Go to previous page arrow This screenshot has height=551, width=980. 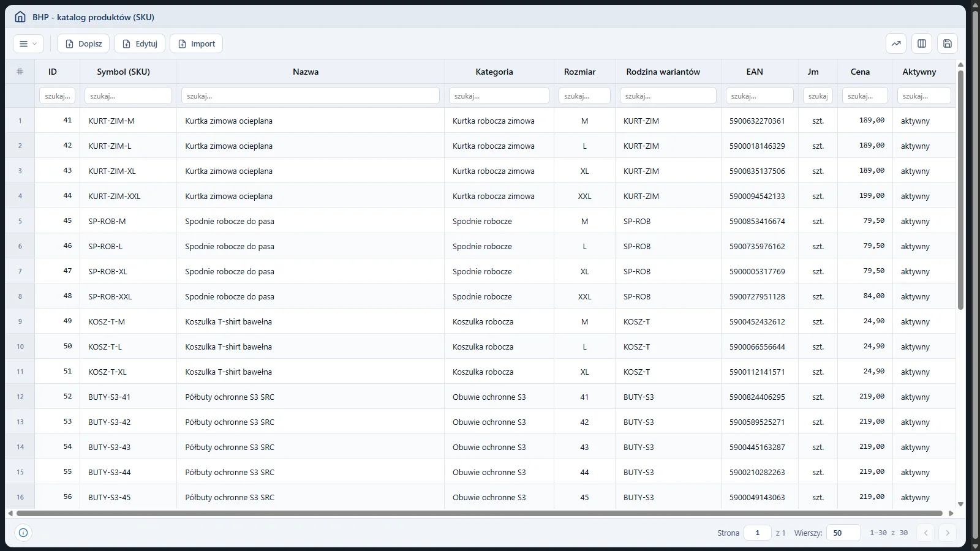click(x=926, y=533)
